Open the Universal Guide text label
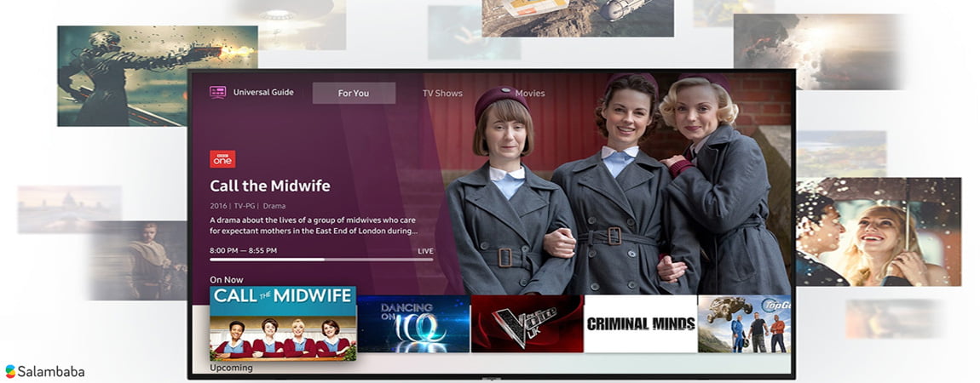 pos(263,93)
